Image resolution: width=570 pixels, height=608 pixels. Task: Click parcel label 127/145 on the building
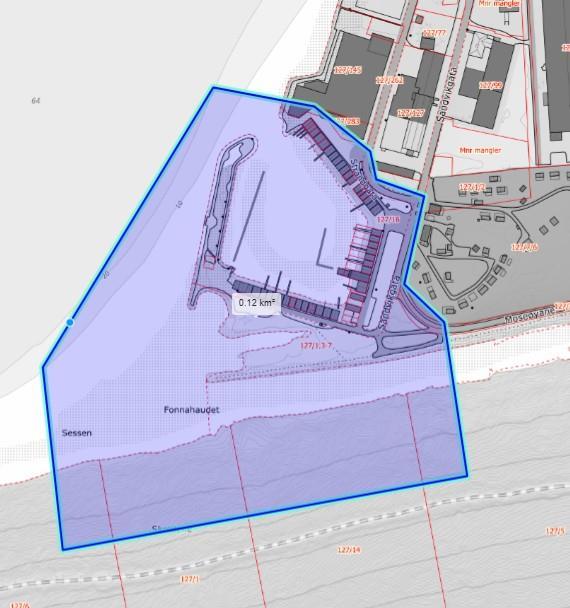pyautogui.click(x=348, y=70)
